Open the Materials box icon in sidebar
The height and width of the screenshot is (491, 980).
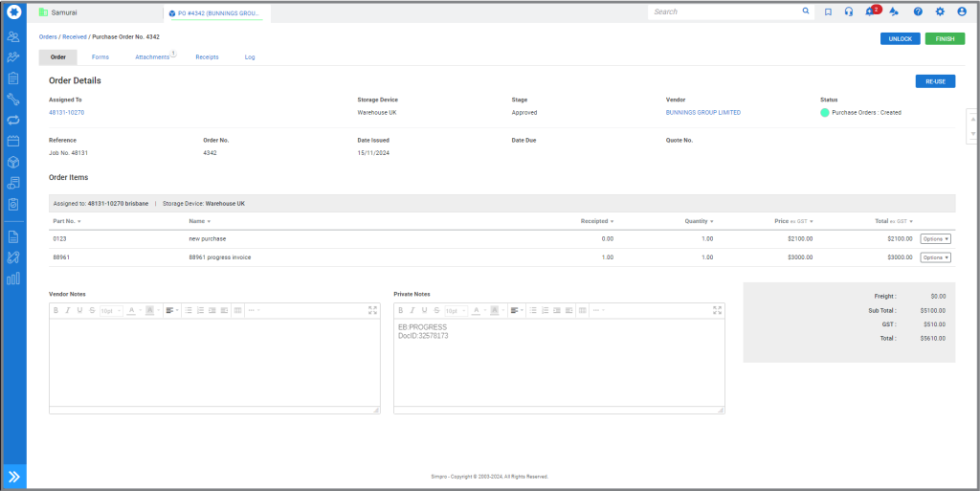[13, 162]
